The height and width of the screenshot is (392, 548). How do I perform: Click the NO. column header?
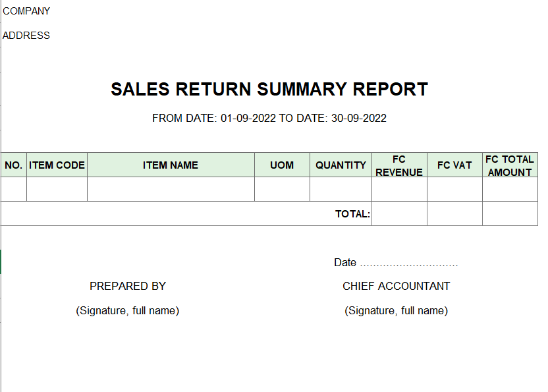(14, 165)
